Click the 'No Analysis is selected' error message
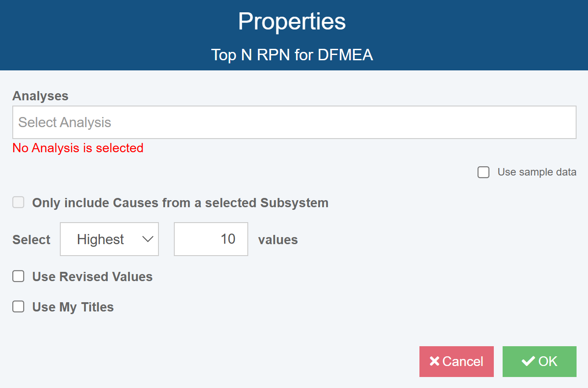Viewport: 588px width, 388px height. 78,148
